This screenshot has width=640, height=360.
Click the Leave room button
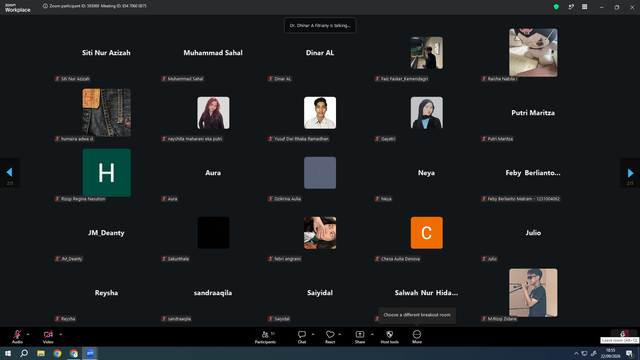tap(624, 334)
